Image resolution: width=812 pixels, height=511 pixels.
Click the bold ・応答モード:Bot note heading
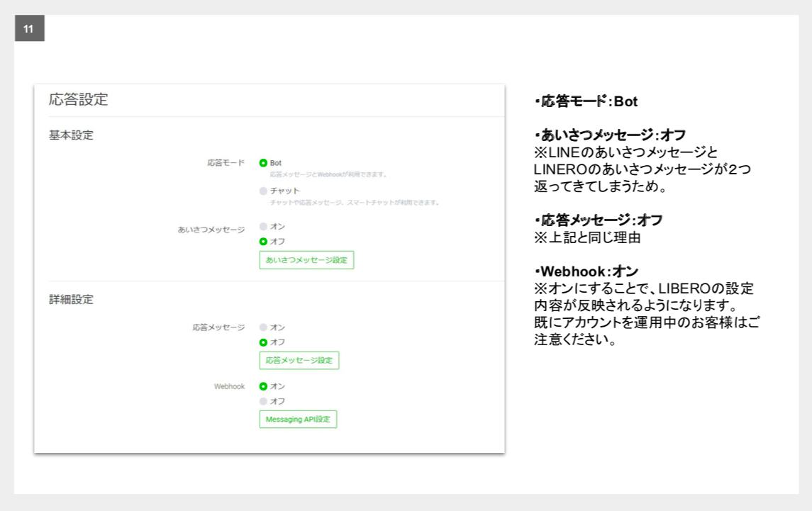coord(586,102)
